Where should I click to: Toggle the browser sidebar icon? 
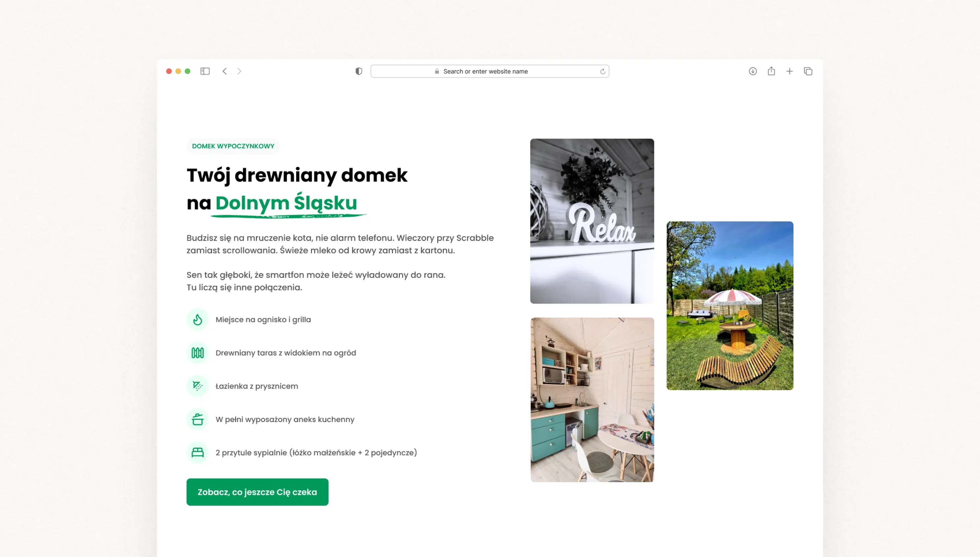205,71
